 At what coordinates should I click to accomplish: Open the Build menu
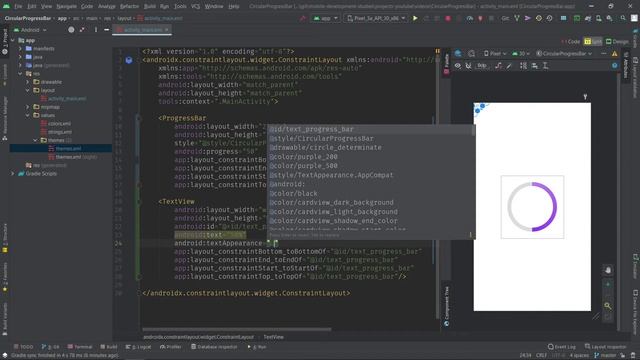click(150, 6)
